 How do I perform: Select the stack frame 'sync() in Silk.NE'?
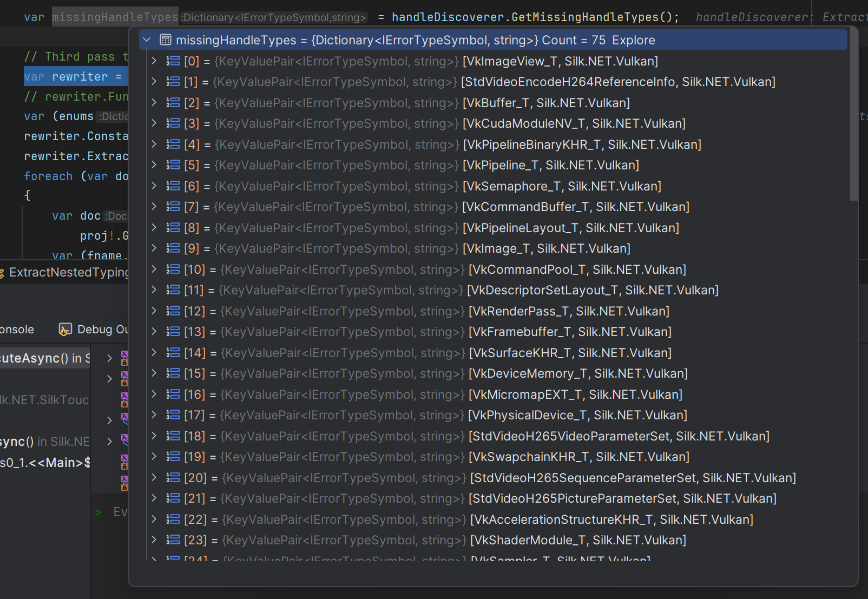tap(45, 442)
